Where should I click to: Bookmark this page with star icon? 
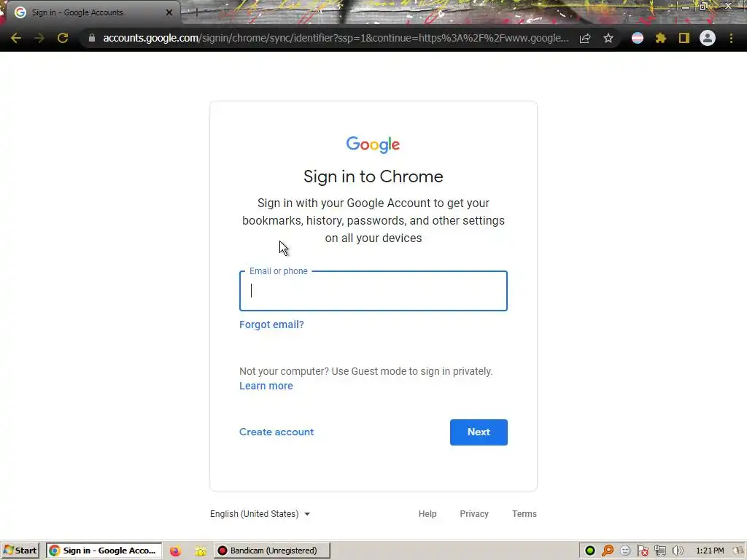608,38
